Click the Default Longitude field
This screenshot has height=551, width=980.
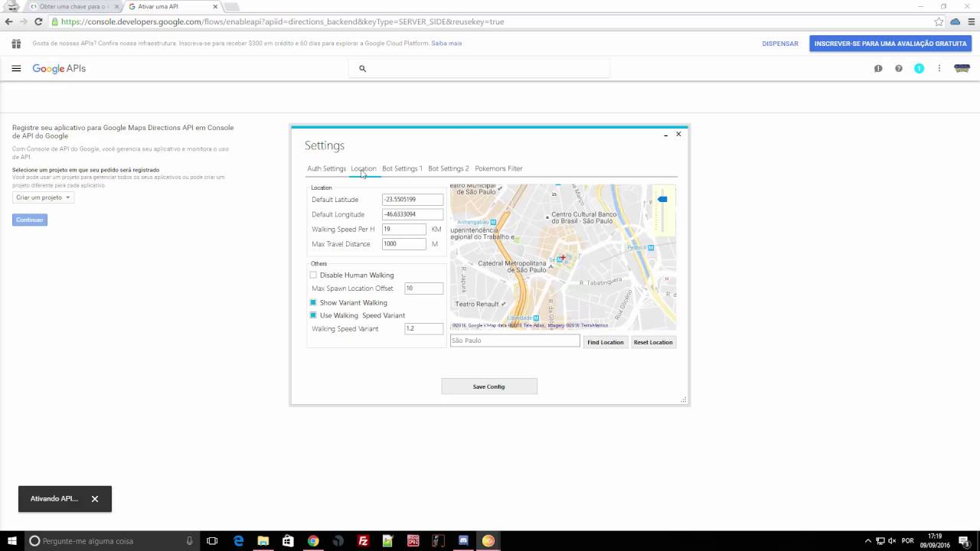(413, 214)
